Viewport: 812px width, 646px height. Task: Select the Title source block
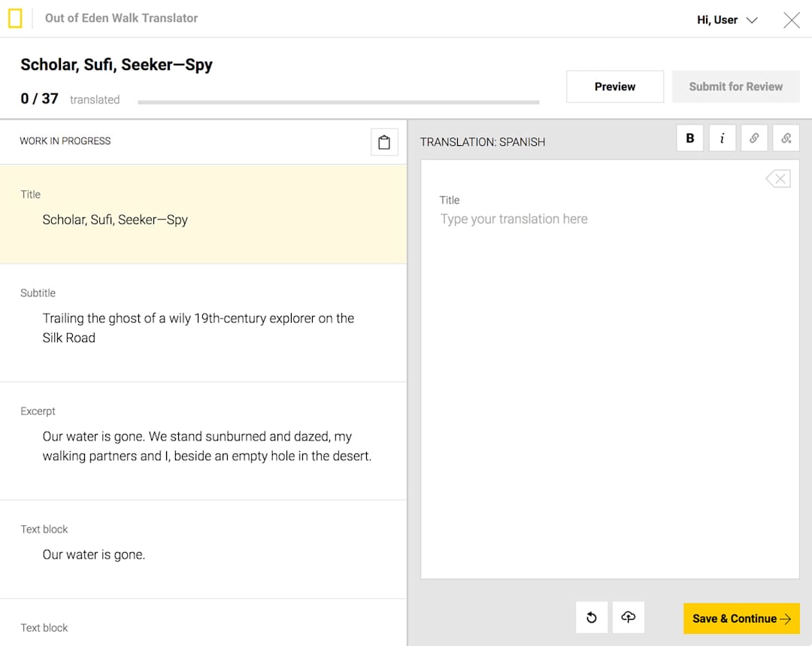click(203, 214)
